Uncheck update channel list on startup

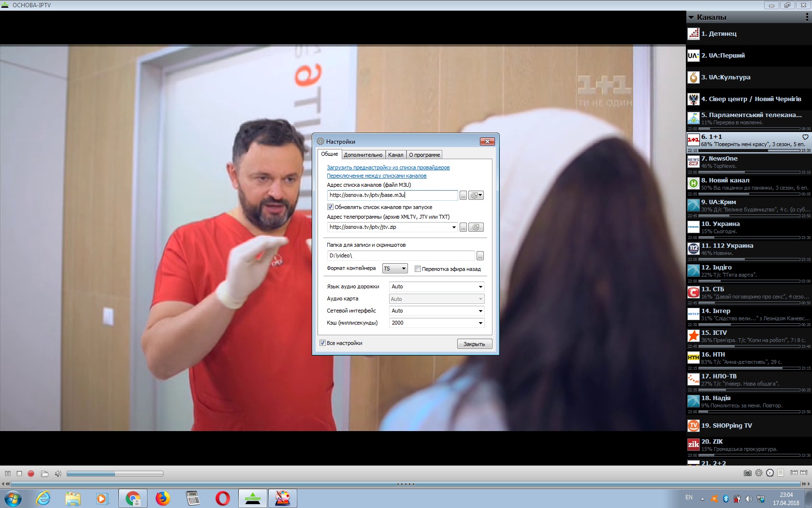click(331, 207)
